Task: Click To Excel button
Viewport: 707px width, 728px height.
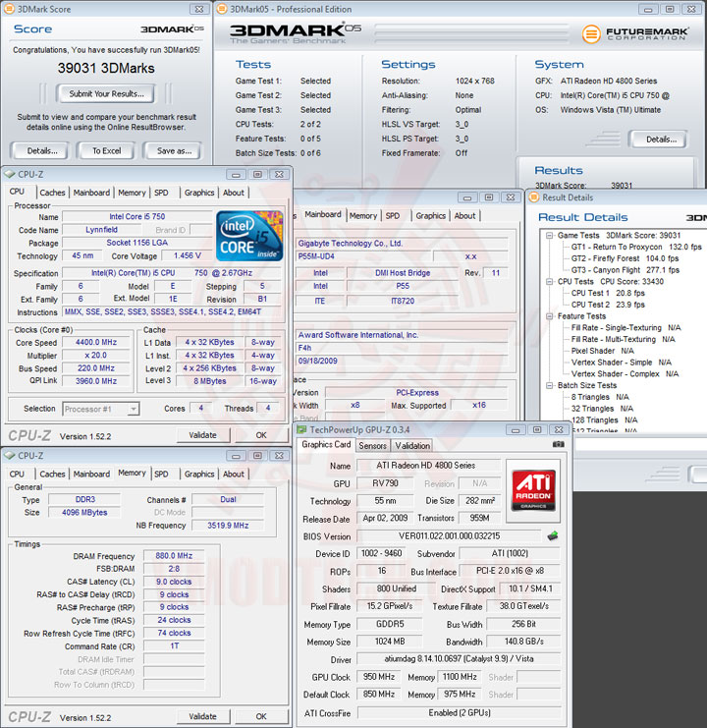Action: pos(106,151)
